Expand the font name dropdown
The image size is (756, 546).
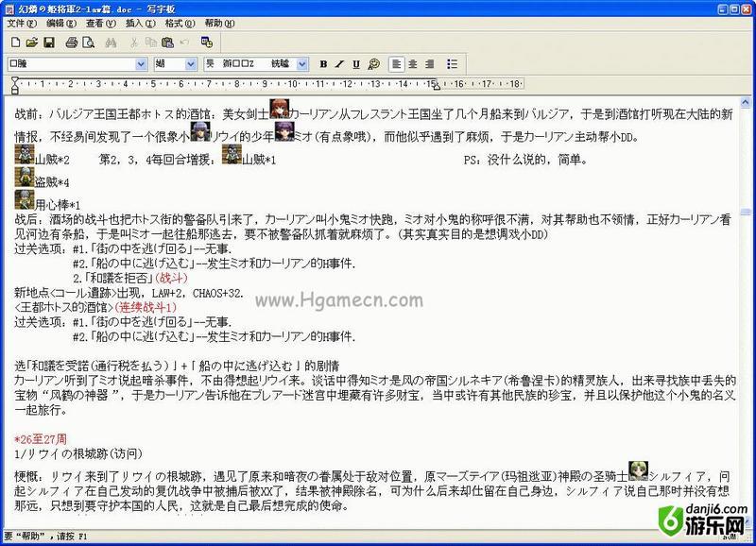(142, 64)
